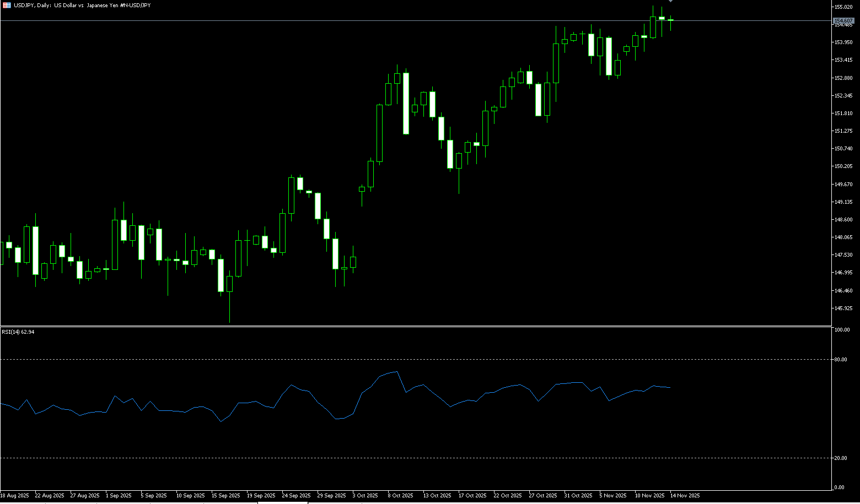This screenshot has height=504, width=860.
Task: Click the 14 Nov 2025 date on time axis
Action: 685,496
